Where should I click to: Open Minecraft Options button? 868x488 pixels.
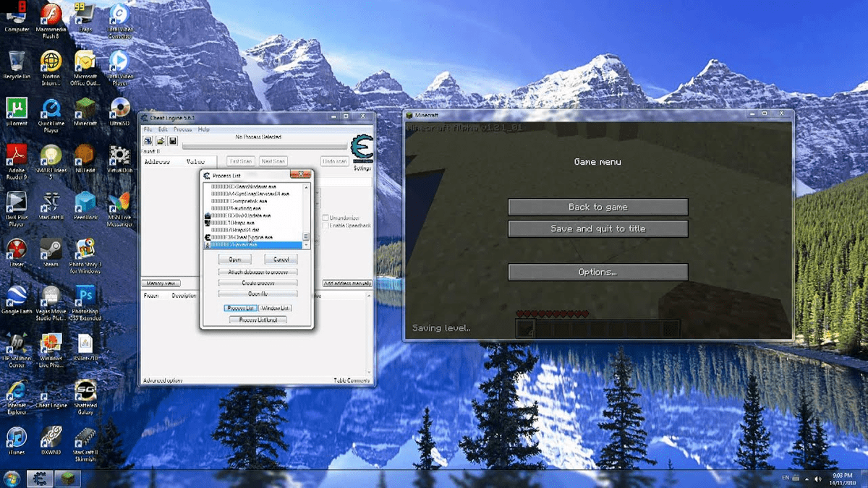click(x=597, y=273)
